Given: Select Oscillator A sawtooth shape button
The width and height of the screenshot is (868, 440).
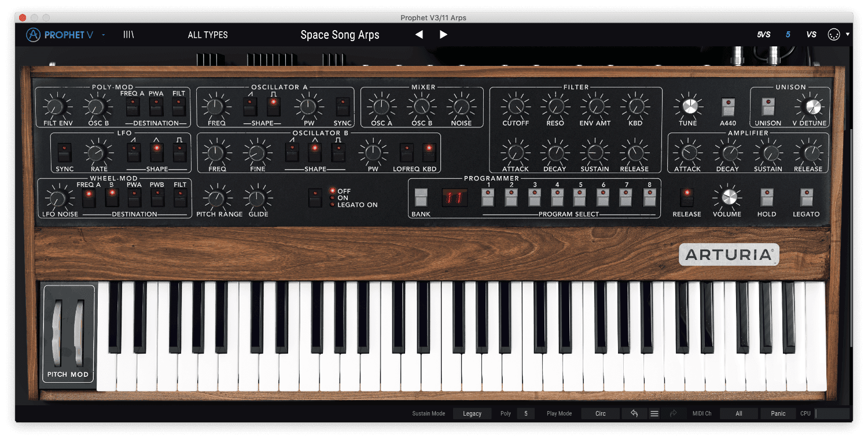Looking at the screenshot, I should 250,107.
